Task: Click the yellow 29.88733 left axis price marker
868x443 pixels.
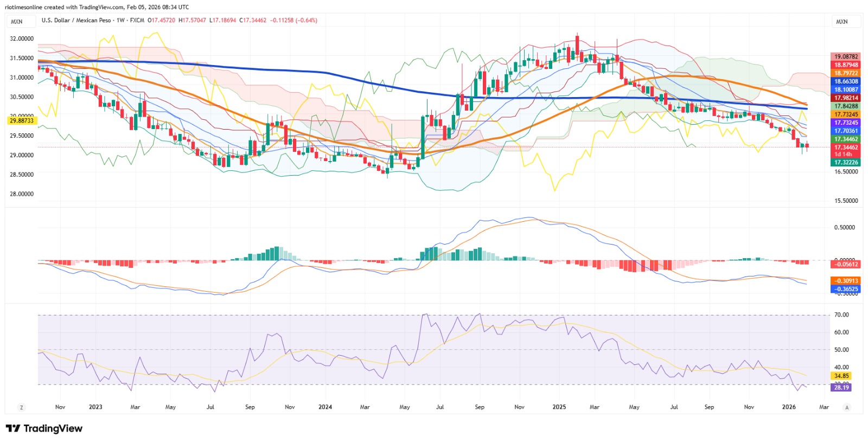Action: coord(22,120)
